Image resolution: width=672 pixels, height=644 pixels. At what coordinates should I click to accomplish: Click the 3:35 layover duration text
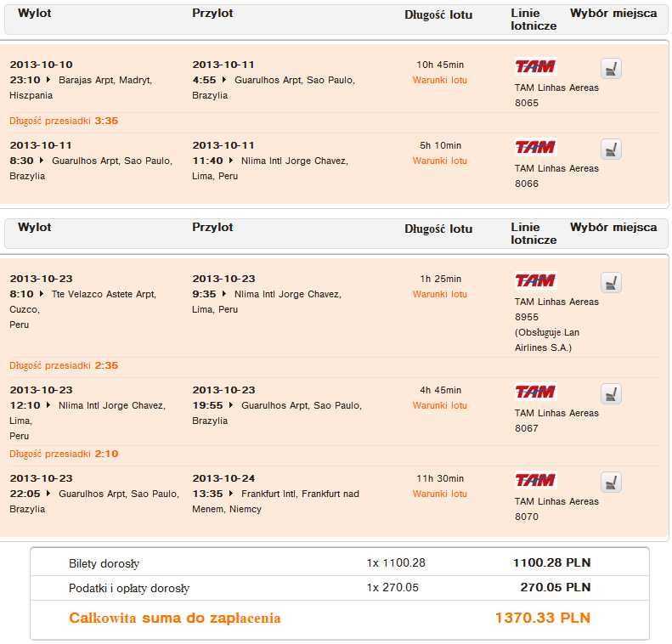(x=106, y=121)
